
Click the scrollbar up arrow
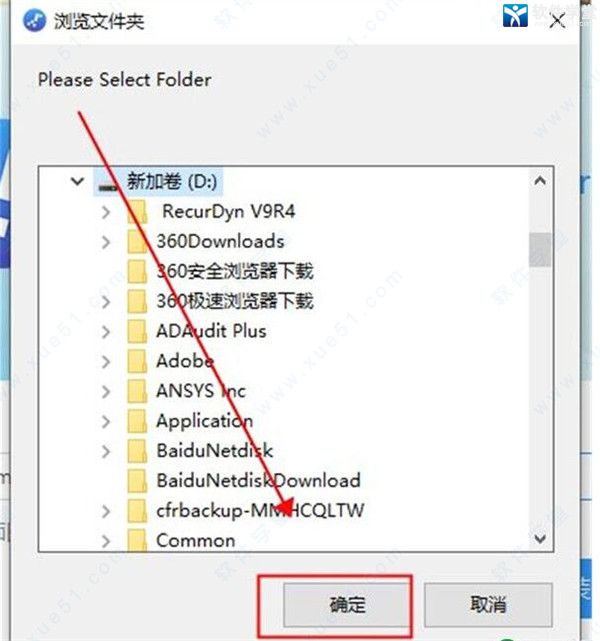(540, 180)
